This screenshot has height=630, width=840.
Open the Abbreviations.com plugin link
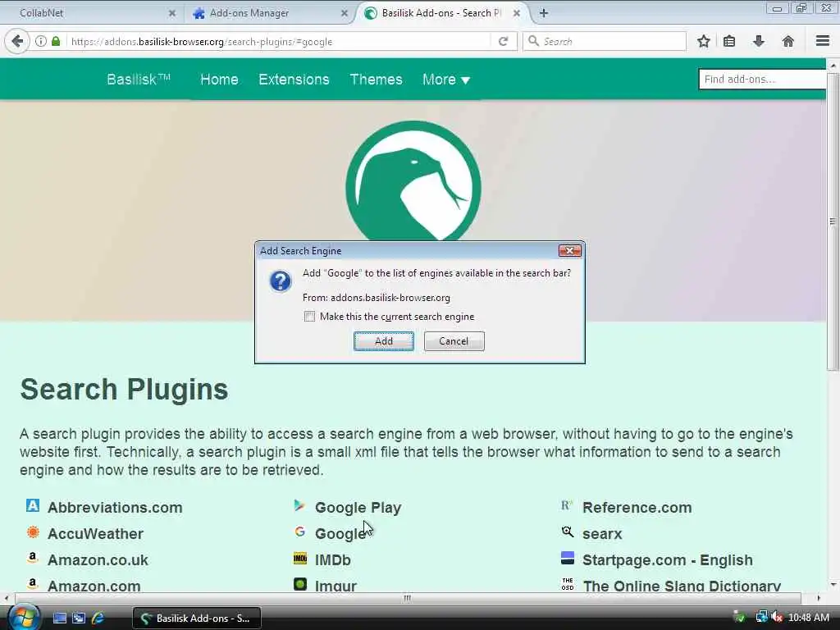tap(115, 507)
